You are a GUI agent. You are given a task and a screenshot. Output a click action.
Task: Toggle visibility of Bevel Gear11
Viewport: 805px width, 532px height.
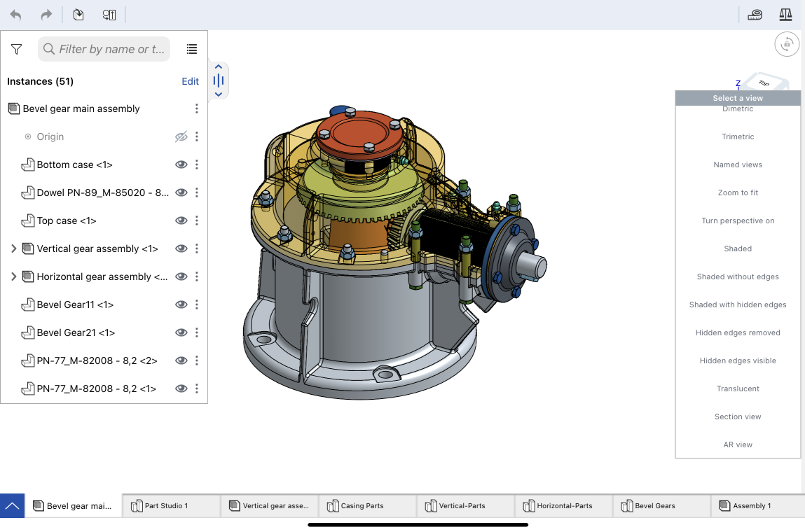pos(181,304)
